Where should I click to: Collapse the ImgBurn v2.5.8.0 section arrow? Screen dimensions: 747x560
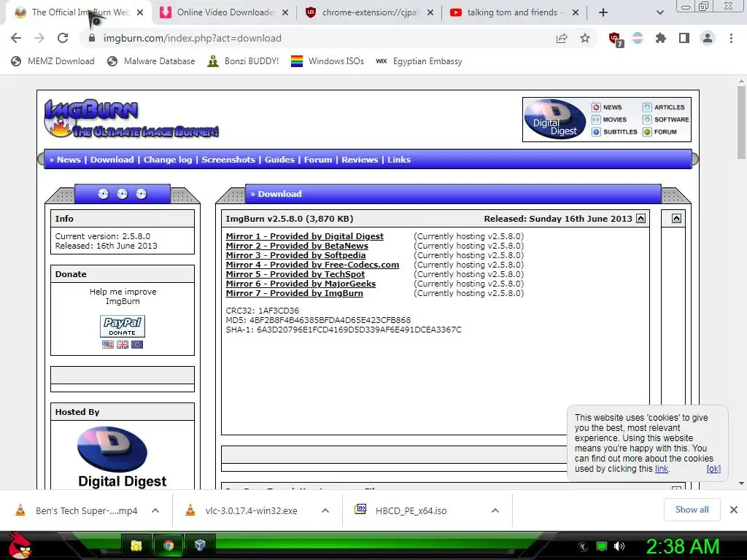click(x=640, y=219)
